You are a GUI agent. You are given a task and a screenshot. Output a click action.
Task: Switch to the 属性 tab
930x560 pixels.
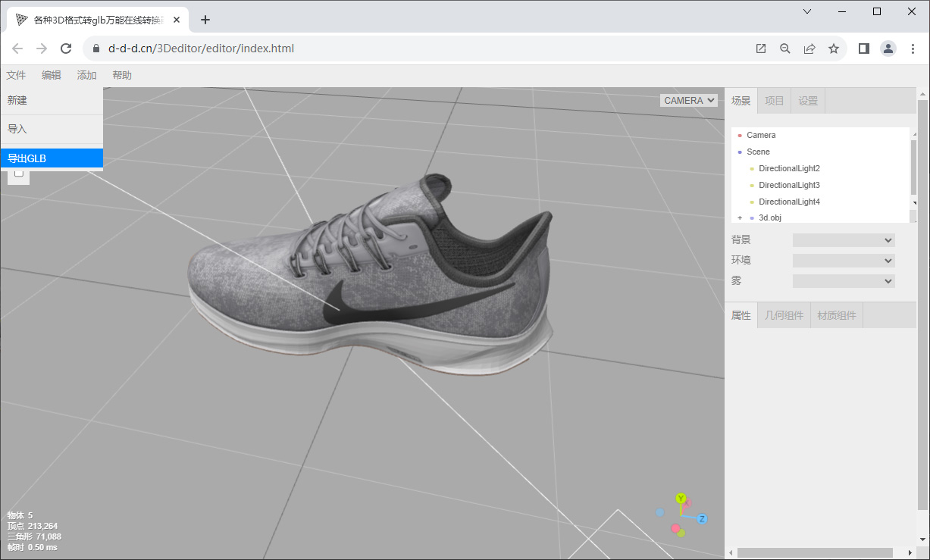[x=741, y=315]
